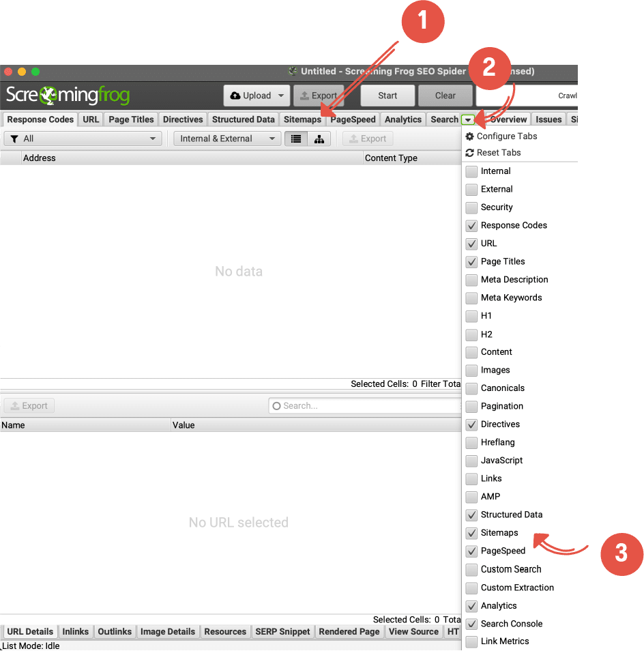Enable Meta Description checkbox
644x651 pixels.
(471, 280)
